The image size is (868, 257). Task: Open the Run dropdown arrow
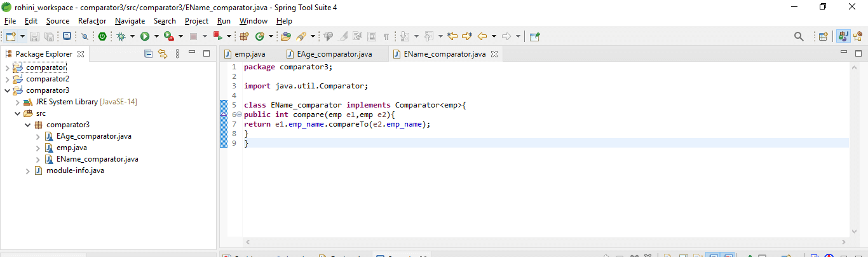[156, 36]
